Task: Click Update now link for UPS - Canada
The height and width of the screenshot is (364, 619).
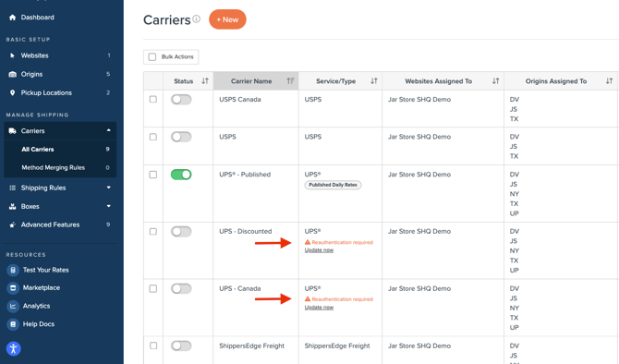Action: (x=319, y=307)
